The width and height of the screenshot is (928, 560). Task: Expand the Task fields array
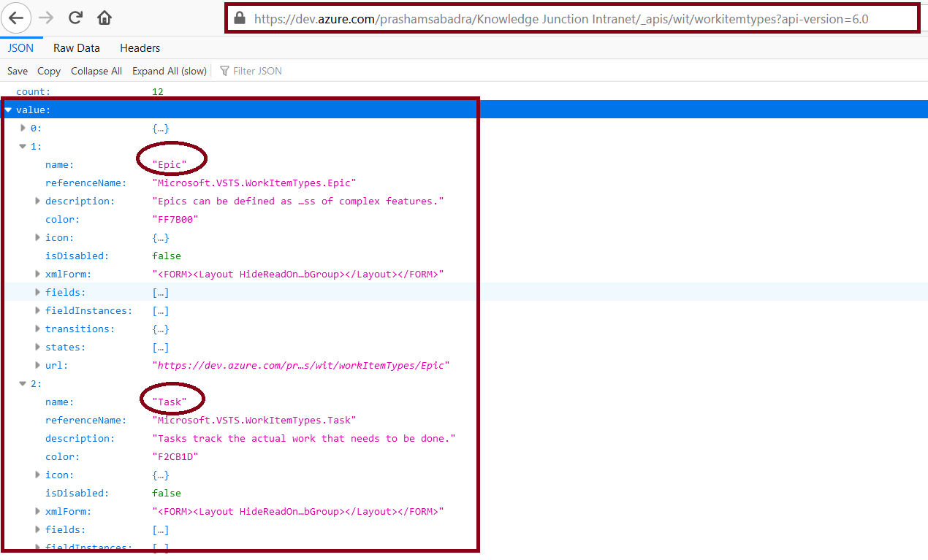pyautogui.click(x=38, y=529)
